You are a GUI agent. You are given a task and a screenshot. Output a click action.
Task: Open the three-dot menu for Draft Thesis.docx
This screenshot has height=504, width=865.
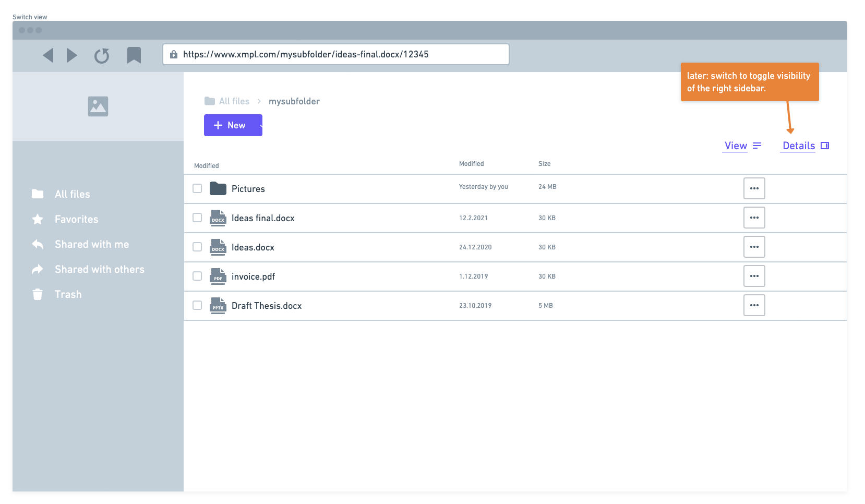pos(754,305)
